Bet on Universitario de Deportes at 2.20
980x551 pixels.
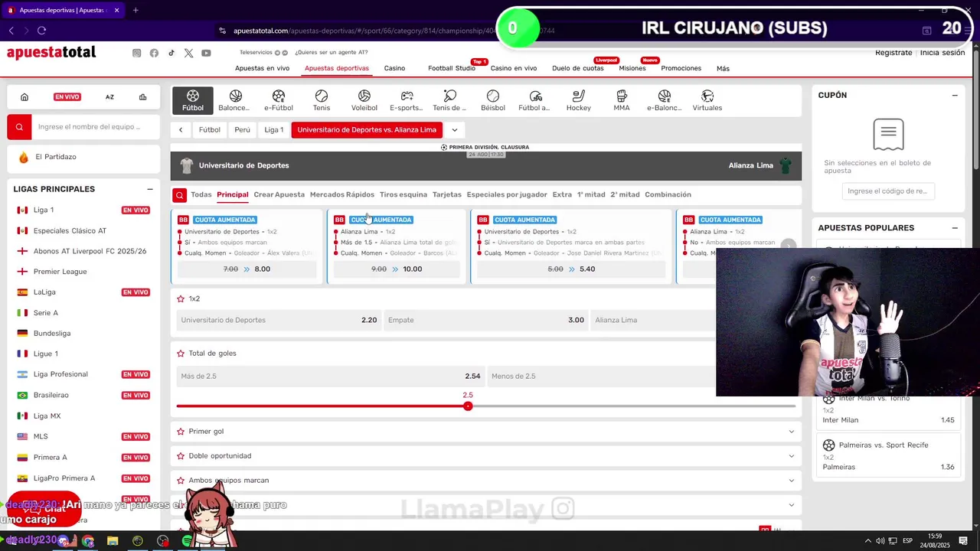coord(279,321)
